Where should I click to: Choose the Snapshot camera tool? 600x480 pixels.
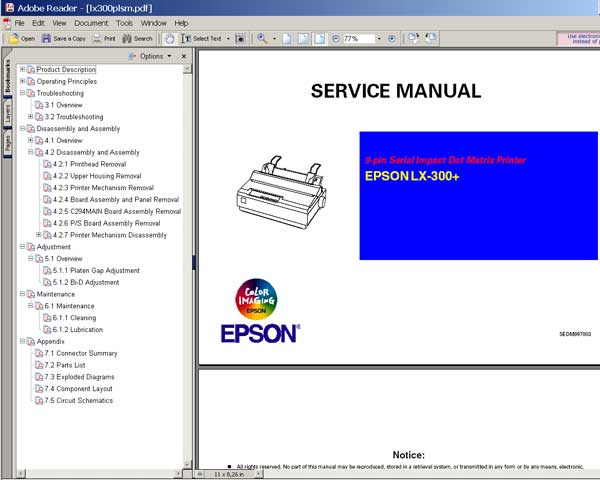pyautogui.click(x=240, y=39)
